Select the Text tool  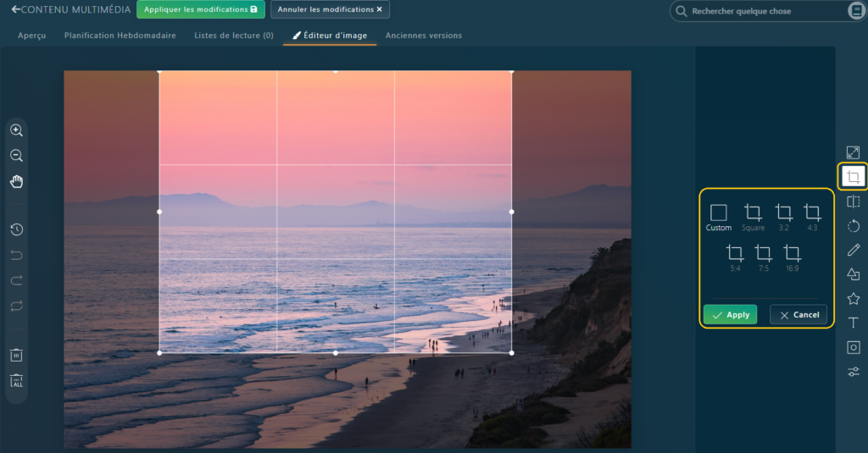(853, 323)
